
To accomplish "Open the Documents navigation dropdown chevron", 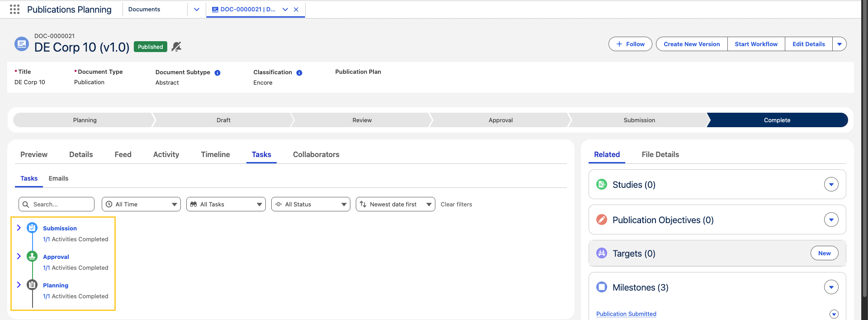I will click(x=197, y=9).
